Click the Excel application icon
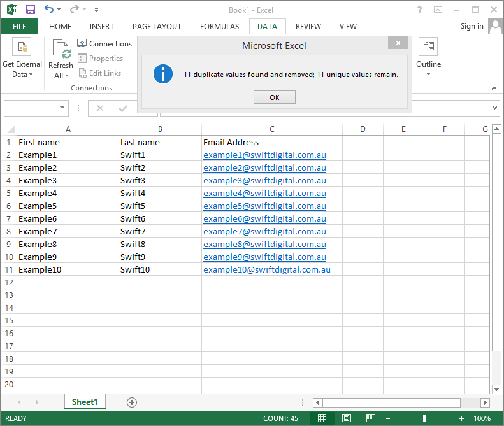 (12, 10)
